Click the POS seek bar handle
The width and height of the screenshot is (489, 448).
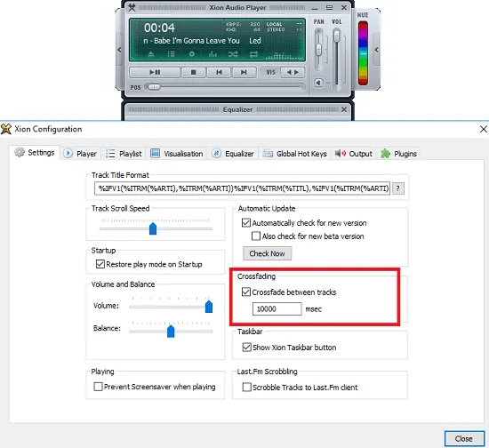[x=154, y=87]
